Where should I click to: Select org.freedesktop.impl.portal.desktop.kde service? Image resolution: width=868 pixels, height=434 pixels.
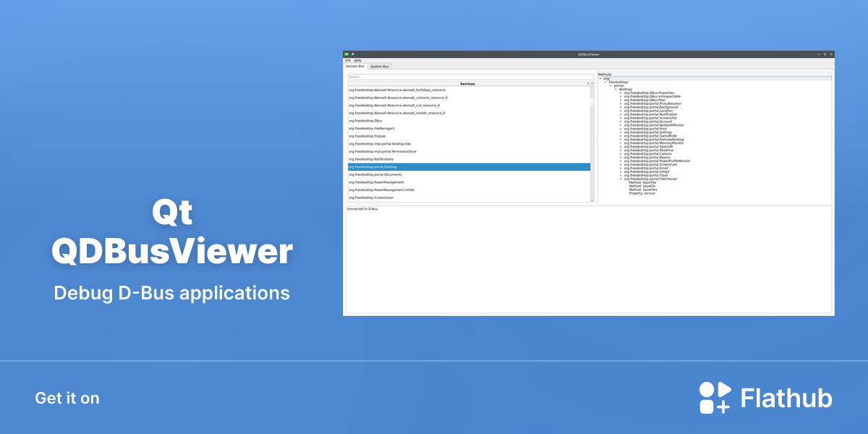[469, 144]
